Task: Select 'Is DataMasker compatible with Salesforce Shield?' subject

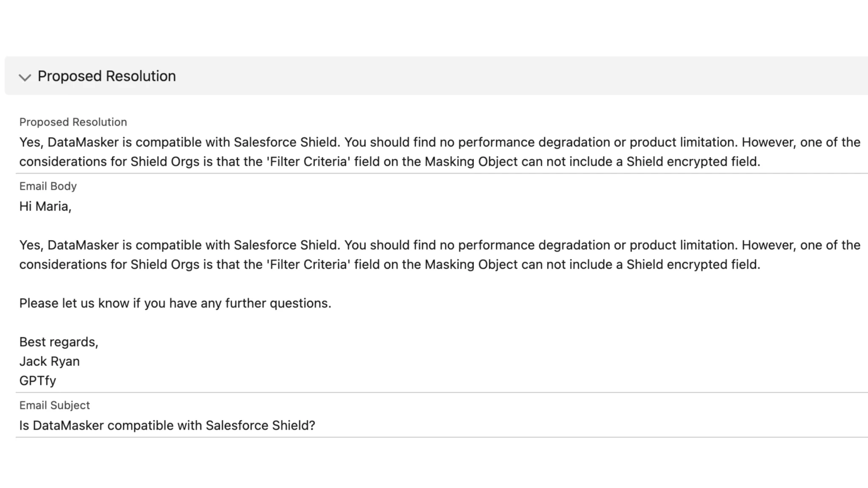Action: (x=167, y=425)
